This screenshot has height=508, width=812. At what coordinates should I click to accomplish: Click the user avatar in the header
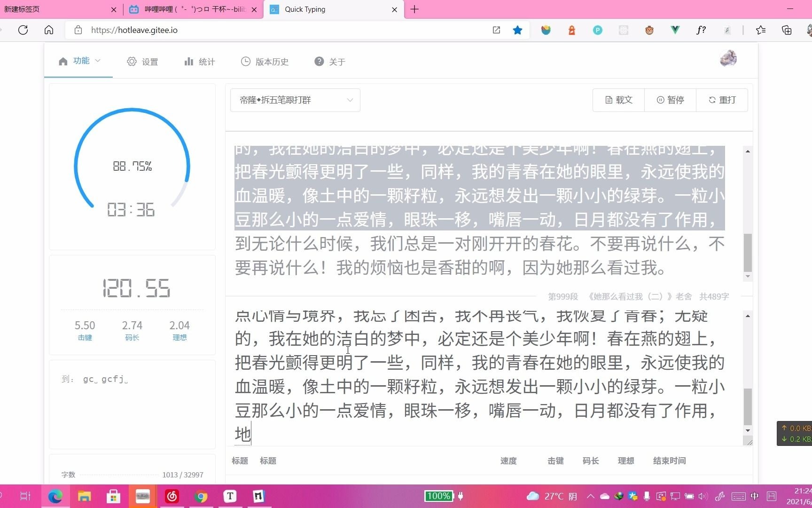[x=728, y=59]
